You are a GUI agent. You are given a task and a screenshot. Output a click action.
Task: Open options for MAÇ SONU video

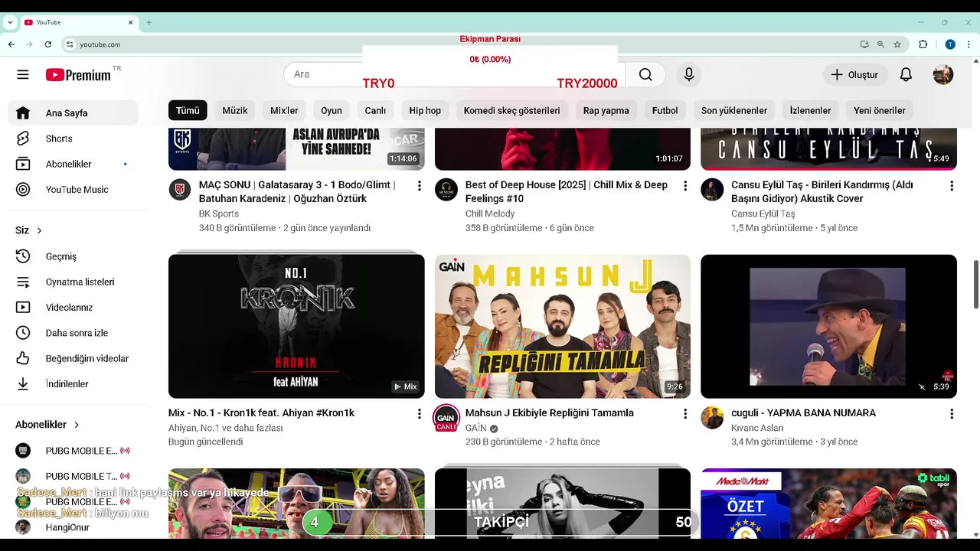click(419, 186)
